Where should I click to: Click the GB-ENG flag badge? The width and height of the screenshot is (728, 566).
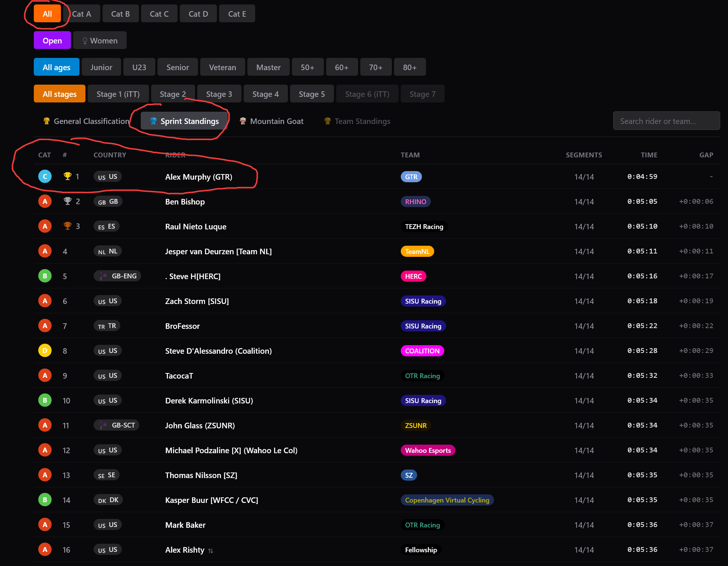[117, 276]
